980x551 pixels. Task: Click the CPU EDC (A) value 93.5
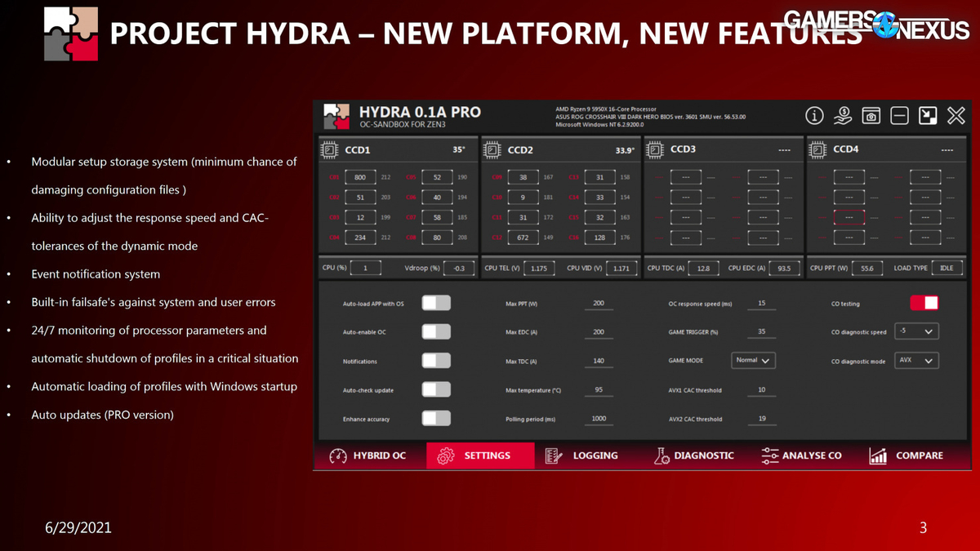point(786,268)
